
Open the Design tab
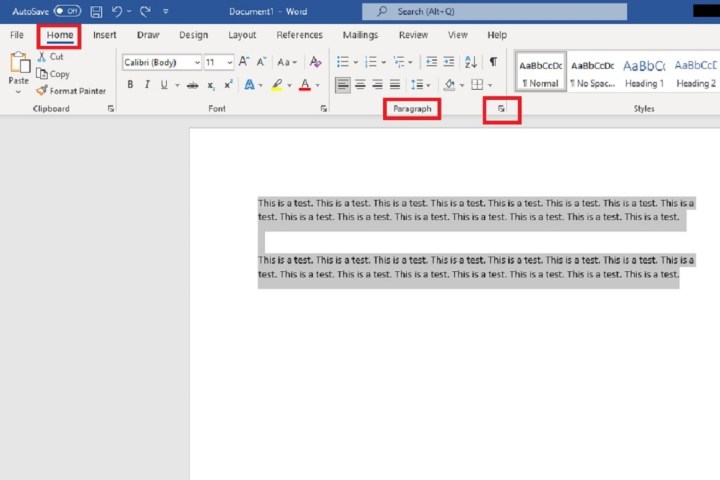[193, 35]
